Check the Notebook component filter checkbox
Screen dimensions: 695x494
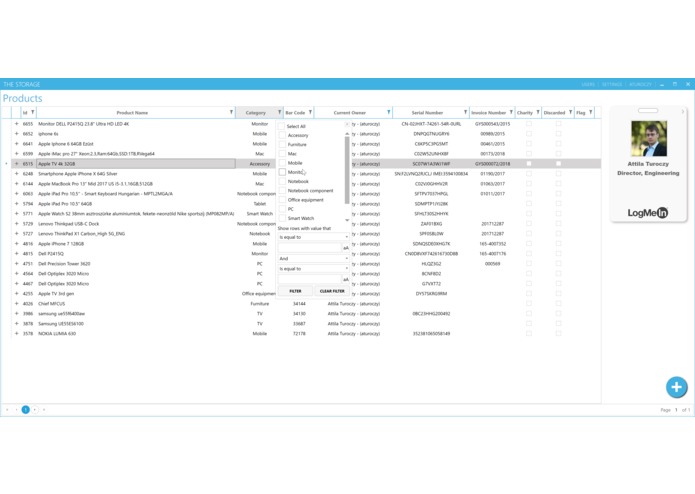point(282,191)
